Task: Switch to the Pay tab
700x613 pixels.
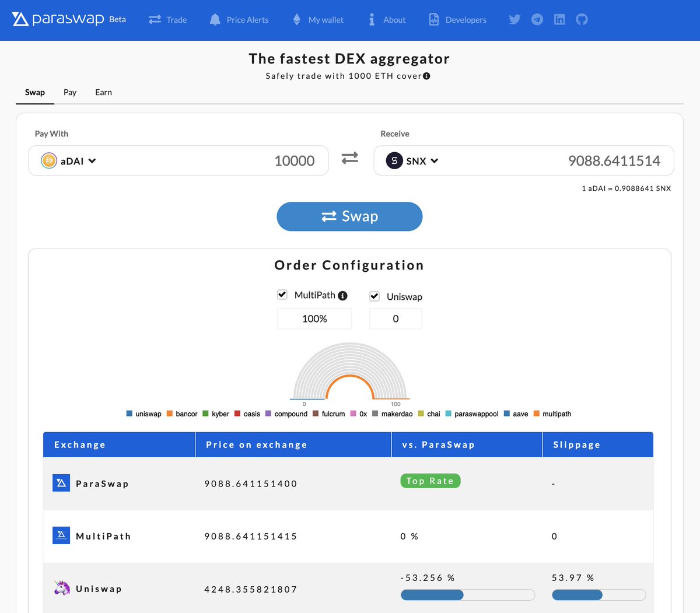Action: click(70, 92)
